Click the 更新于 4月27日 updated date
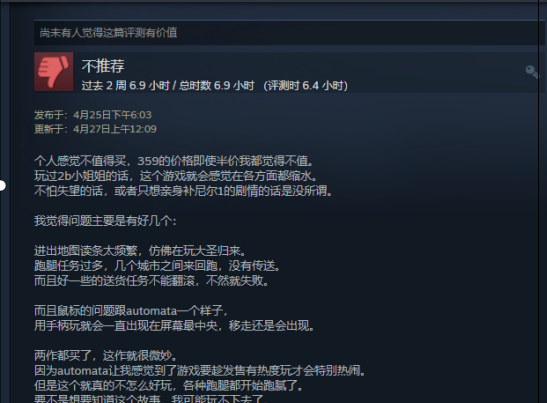The image size is (547, 403). pyautogui.click(x=95, y=129)
